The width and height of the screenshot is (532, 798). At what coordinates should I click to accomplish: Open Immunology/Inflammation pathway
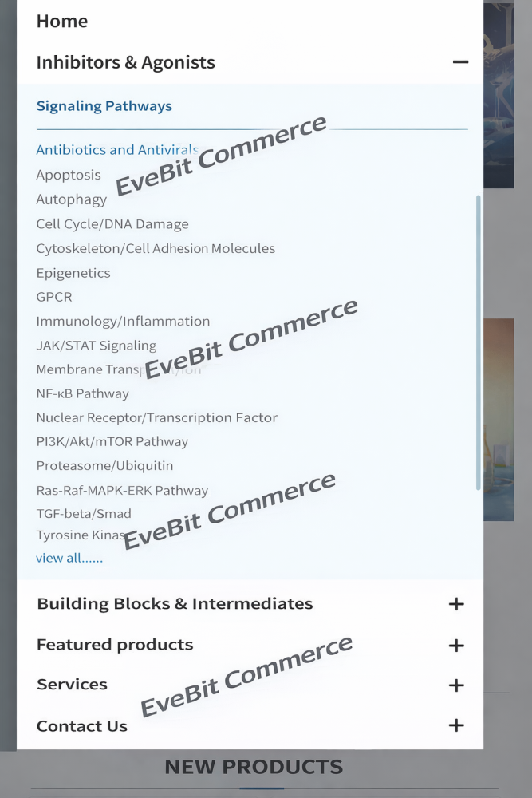tap(123, 321)
